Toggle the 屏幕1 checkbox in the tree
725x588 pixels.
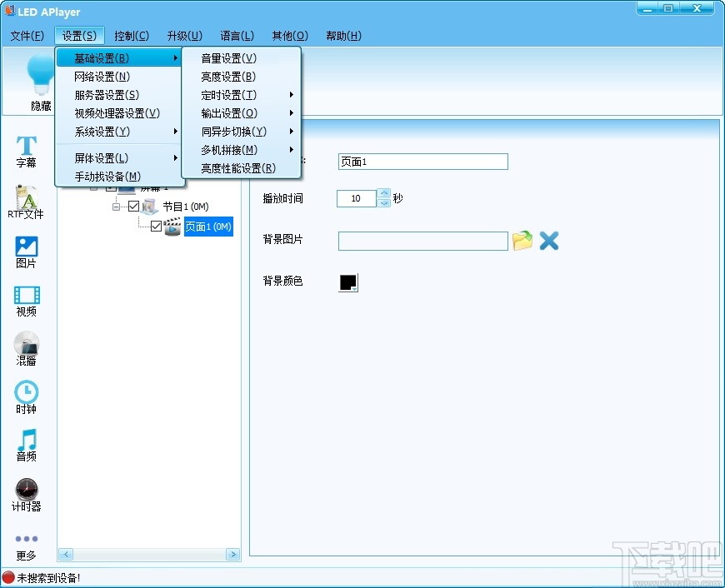111,187
